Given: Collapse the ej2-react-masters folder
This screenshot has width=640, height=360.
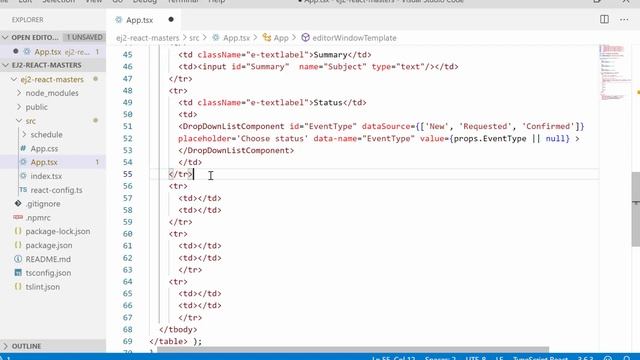Looking at the screenshot, I should [x=52, y=79].
